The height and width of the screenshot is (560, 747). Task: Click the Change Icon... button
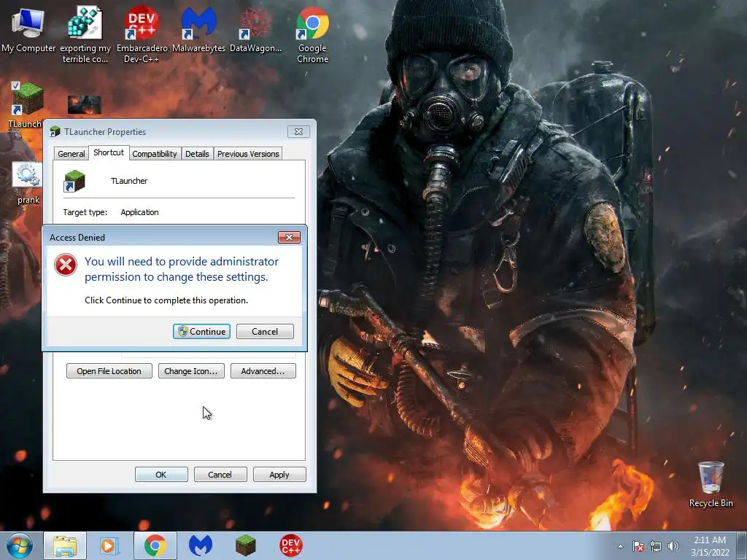[191, 371]
